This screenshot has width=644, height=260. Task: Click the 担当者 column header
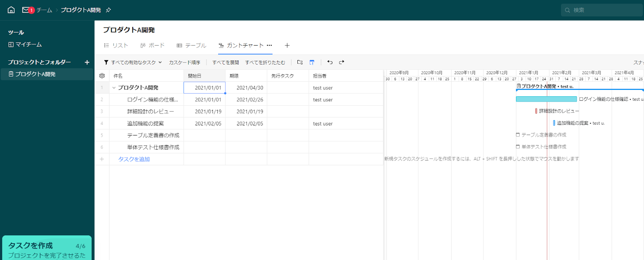(346, 76)
